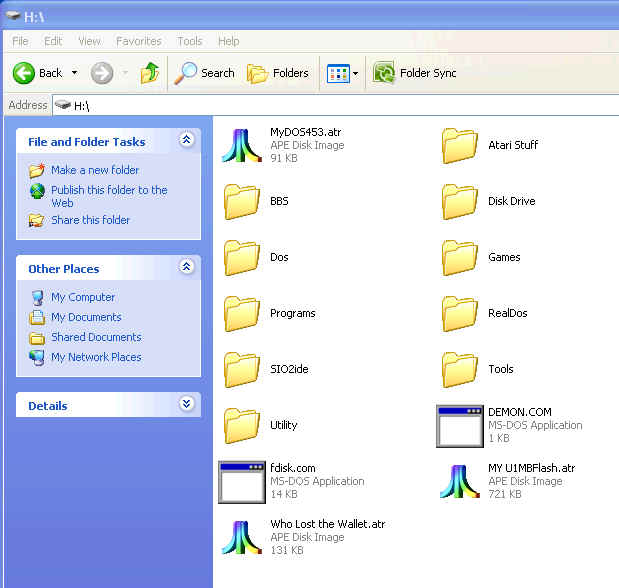Select DEMON.COM application icon
The height and width of the screenshot is (588, 619).
[460, 426]
